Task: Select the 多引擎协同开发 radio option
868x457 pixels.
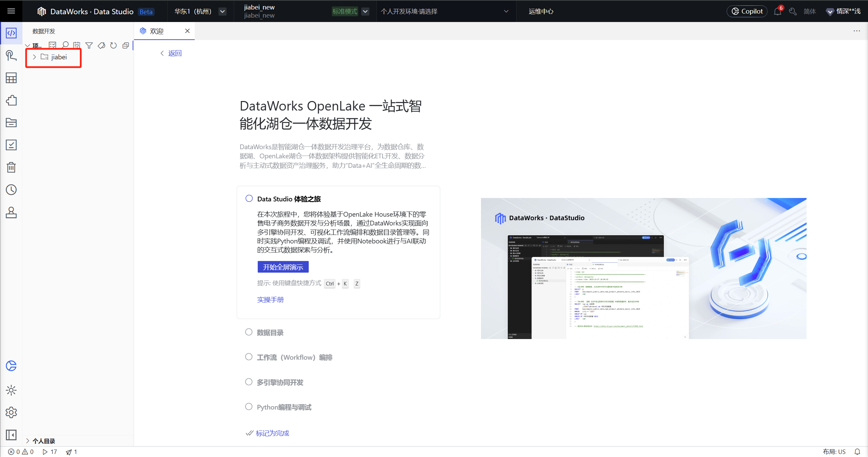Action: coord(249,382)
